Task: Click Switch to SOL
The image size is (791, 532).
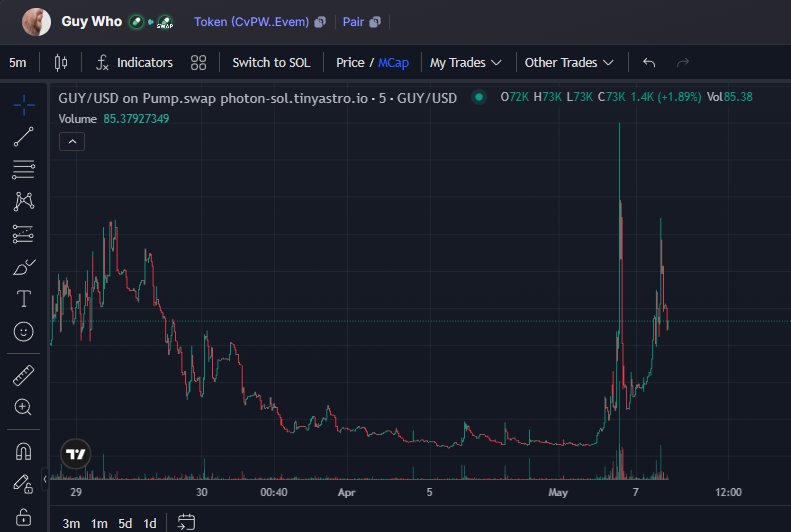Action: [271, 63]
